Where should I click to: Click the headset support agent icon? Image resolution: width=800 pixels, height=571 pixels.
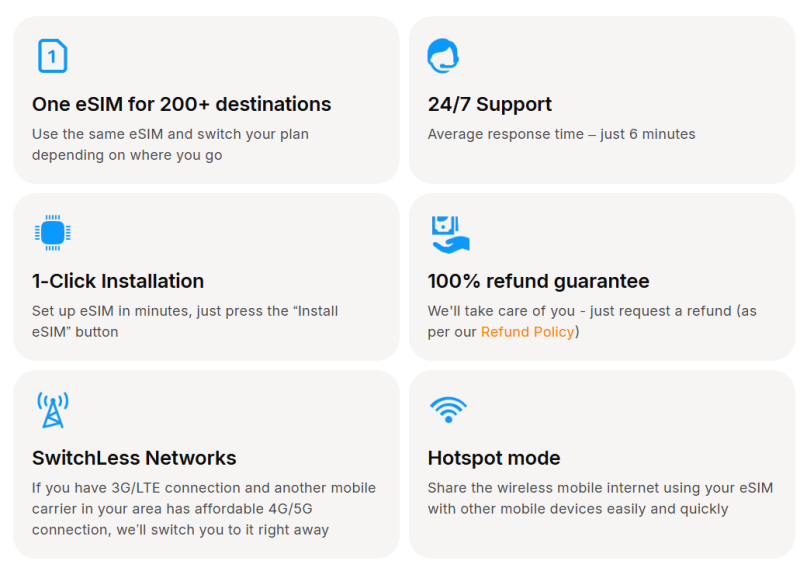(x=443, y=56)
